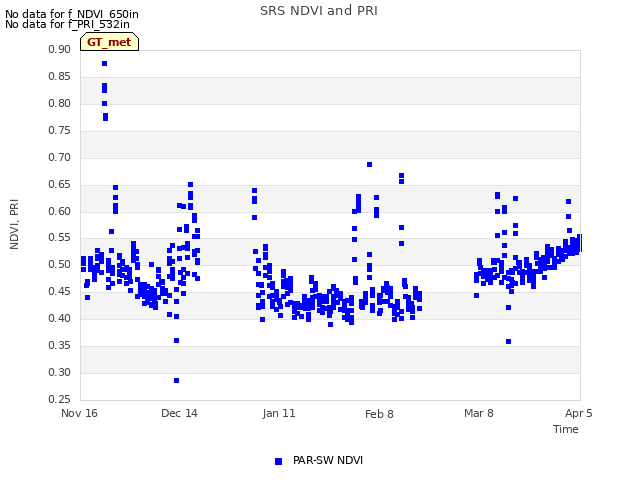640x480 pixels.
Task: Click the 0.30 y-axis tick label
Action: tap(60, 372)
